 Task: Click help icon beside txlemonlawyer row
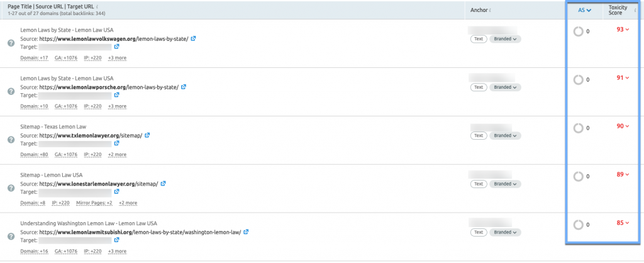(11, 140)
